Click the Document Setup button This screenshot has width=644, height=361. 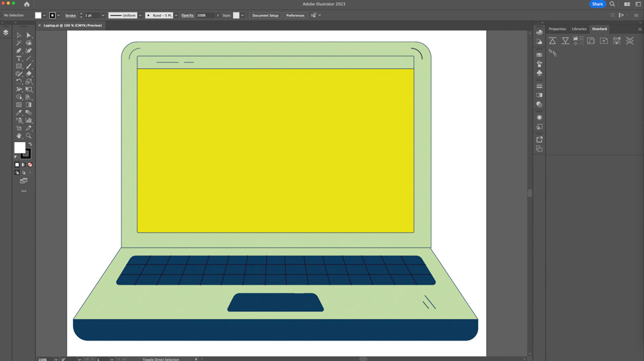click(265, 15)
